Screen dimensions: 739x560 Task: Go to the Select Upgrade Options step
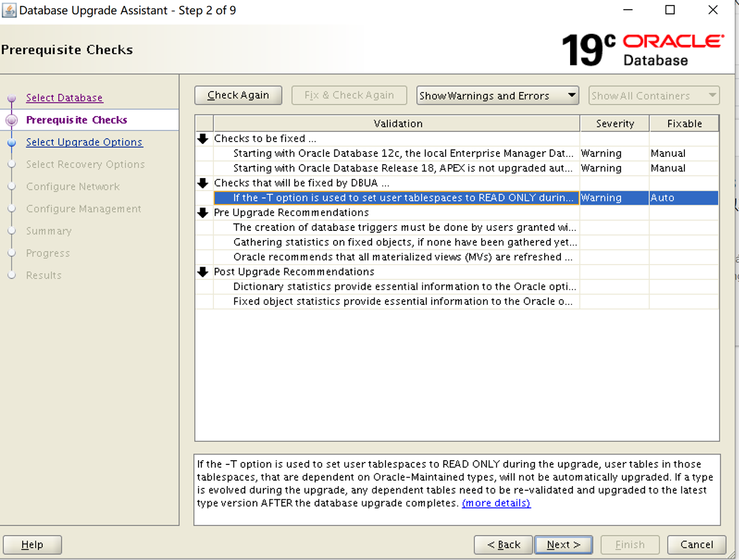point(84,142)
